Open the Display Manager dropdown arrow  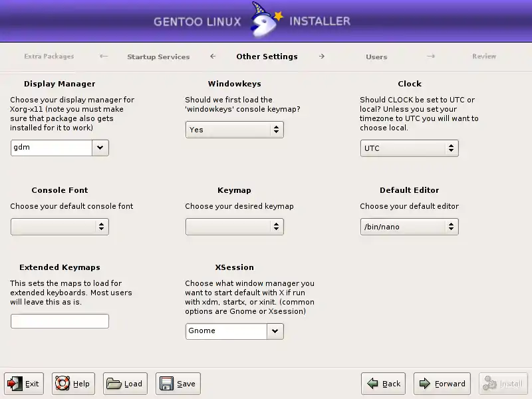tap(100, 148)
